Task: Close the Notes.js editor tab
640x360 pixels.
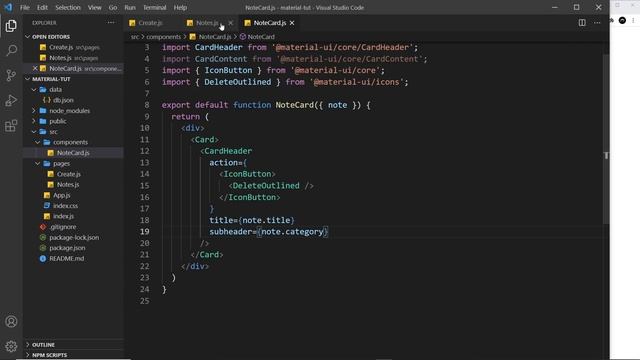Action: (231, 23)
